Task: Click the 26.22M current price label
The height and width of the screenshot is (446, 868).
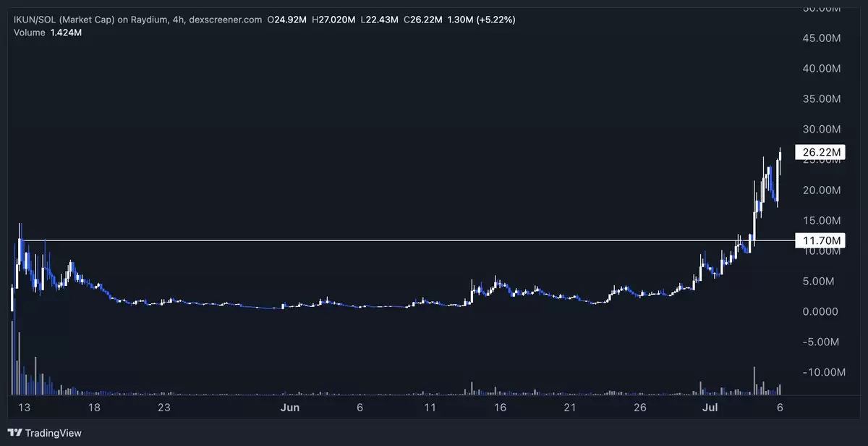Action: tap(819, 152)
